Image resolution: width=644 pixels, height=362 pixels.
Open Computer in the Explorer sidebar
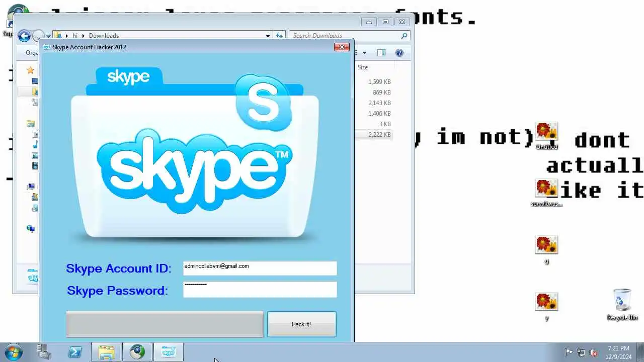(31, 187)
